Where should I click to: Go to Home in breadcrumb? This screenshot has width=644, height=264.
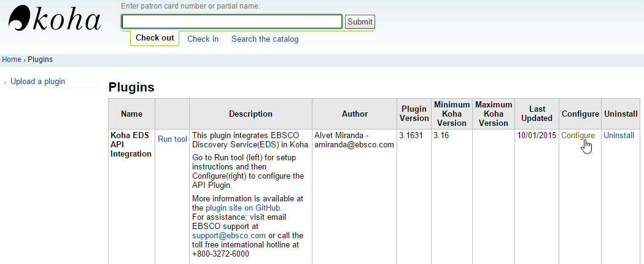[x=12, y=60]
